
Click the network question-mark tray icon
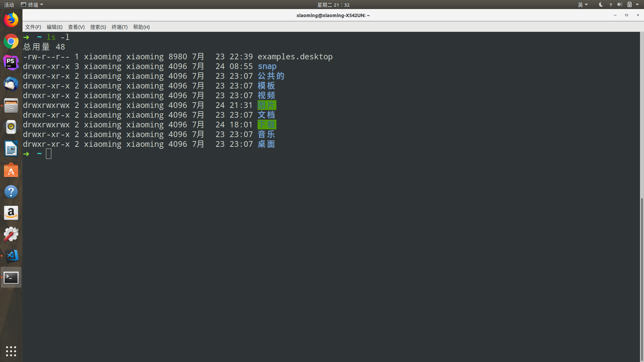610,5
